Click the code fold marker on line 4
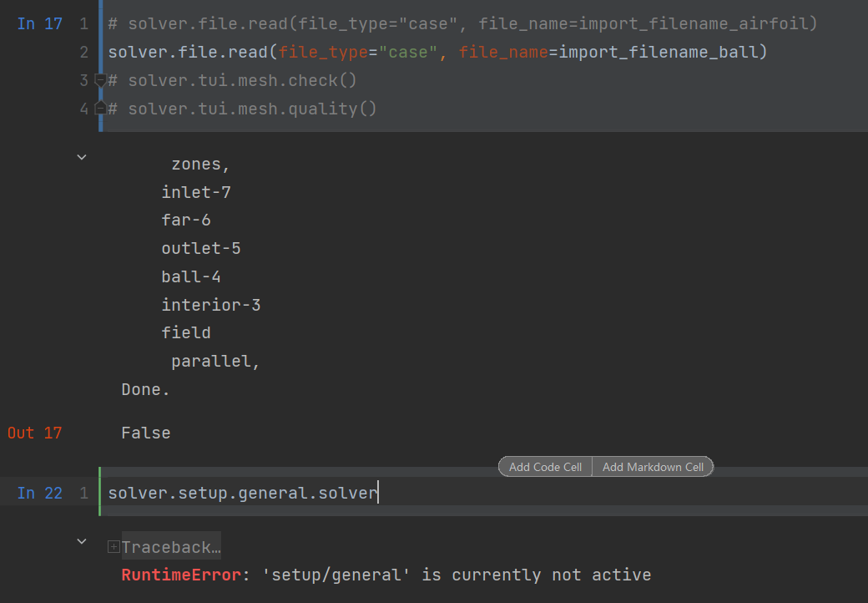 (x=99, y=108)
